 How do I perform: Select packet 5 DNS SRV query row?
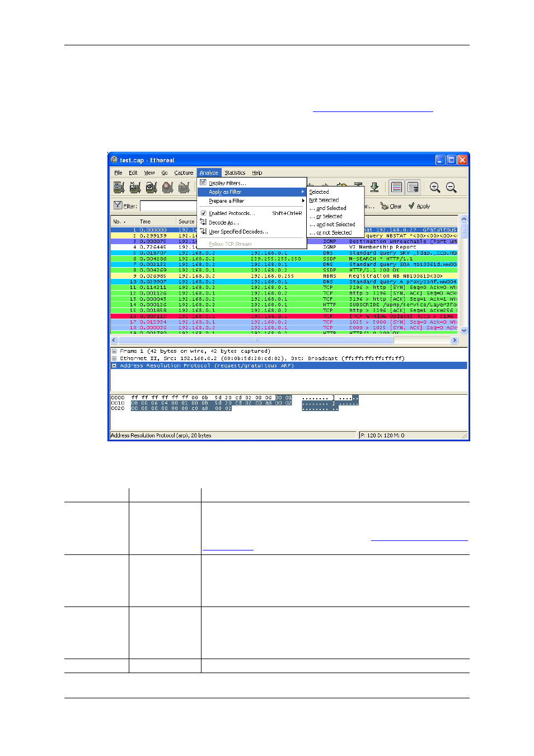pyautogui.click(x=284, y=253)
